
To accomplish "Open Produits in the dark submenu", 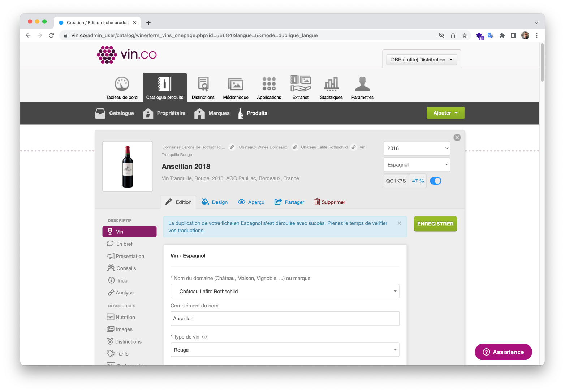I will [253, 113].
